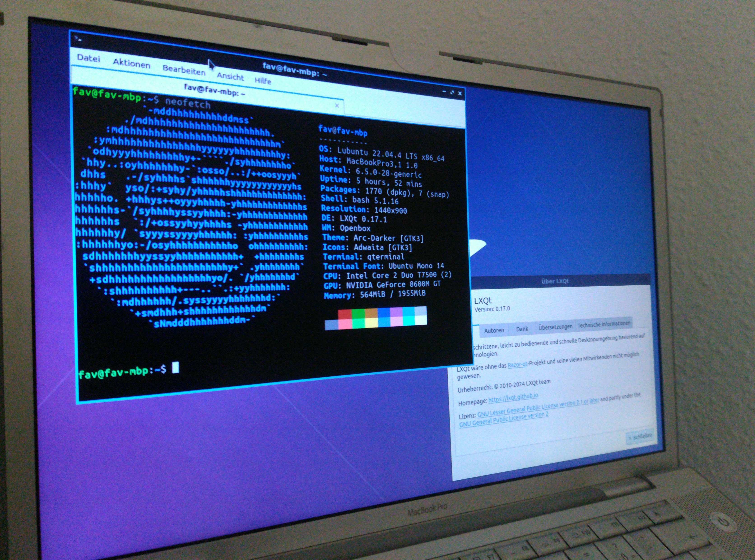Click the Version: 0.17.0 text in Über LXQt

(492, 309)
